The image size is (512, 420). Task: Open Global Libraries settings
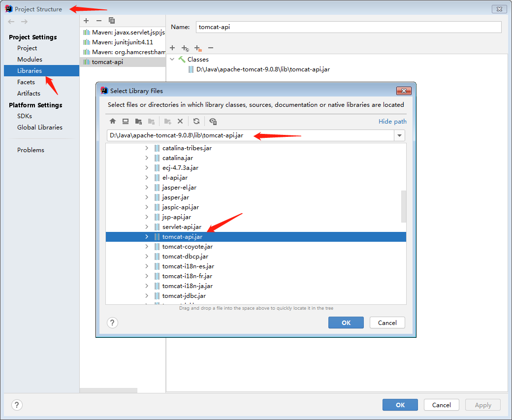[40, 128]
